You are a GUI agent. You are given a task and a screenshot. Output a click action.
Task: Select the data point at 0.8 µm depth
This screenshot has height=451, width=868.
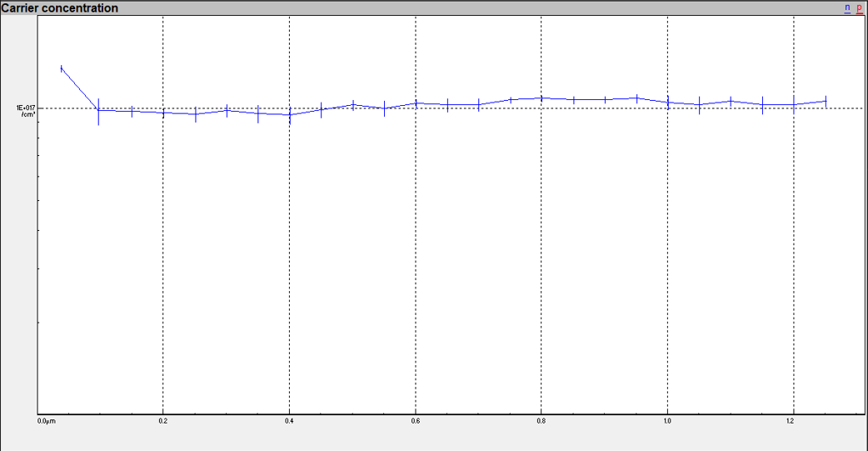(541, 98)
